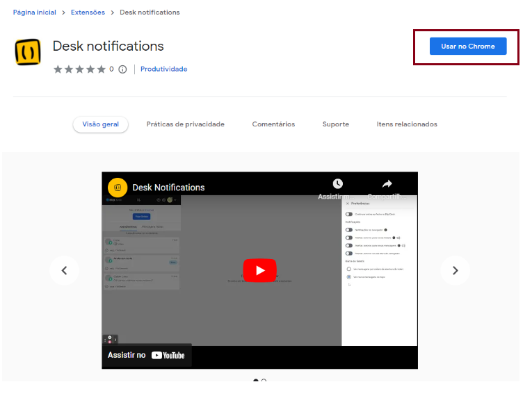Screen dimensions: 532x398
Task: Click the share arrow icon on the video
Action: (387, 184)
